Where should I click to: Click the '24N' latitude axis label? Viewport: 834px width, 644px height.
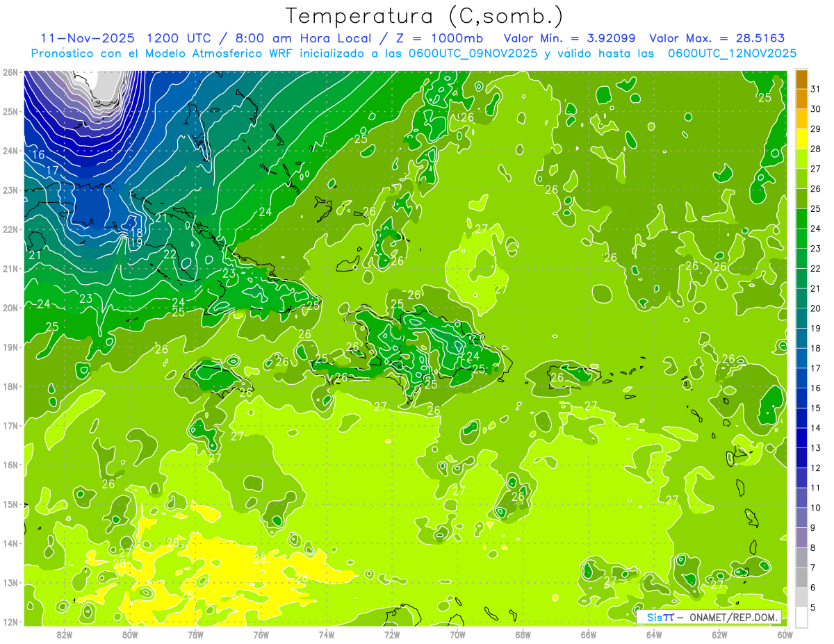tap(10, 151)
